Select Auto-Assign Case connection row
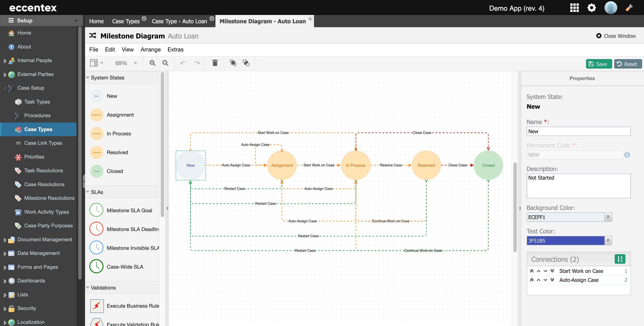Screen dimensions: 644x326 [x=579, y=280]
